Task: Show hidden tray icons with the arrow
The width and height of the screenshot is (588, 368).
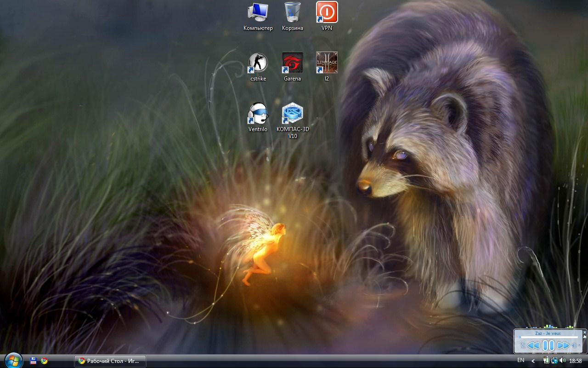Action: [x=533, y=361]
